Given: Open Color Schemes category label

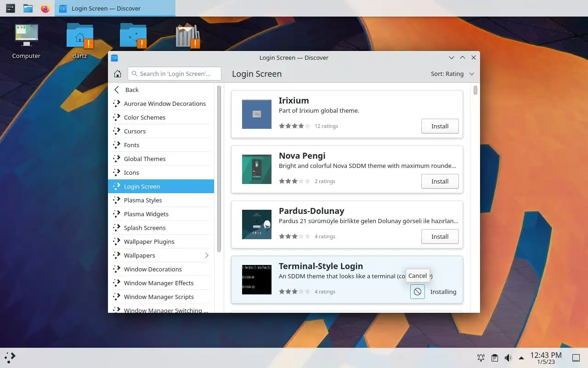Looking at the screenshot, I should [145, 117].
